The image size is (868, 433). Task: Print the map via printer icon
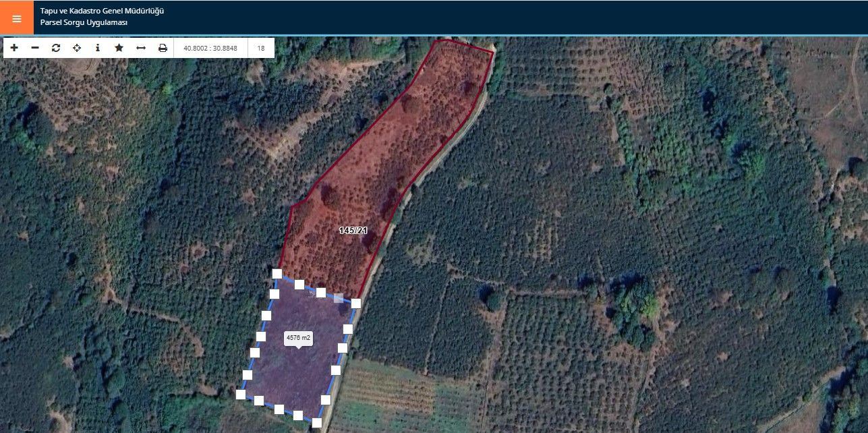163,48
